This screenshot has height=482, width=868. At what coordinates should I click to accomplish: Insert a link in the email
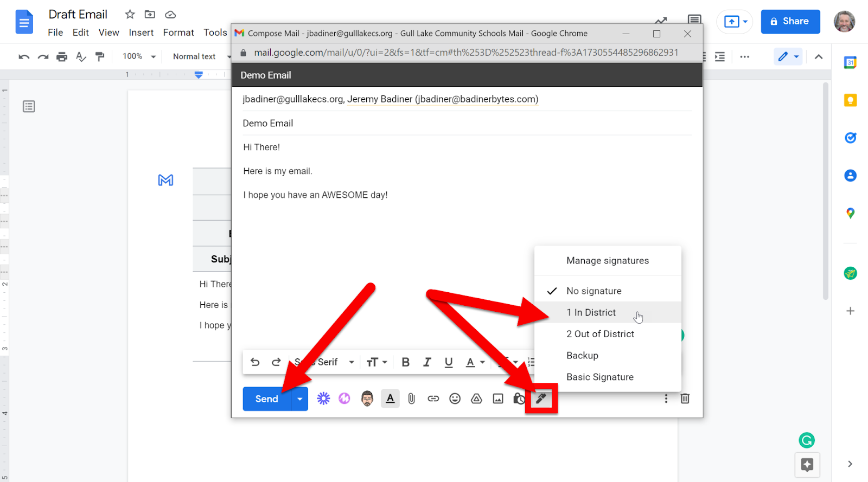[433, 399]
